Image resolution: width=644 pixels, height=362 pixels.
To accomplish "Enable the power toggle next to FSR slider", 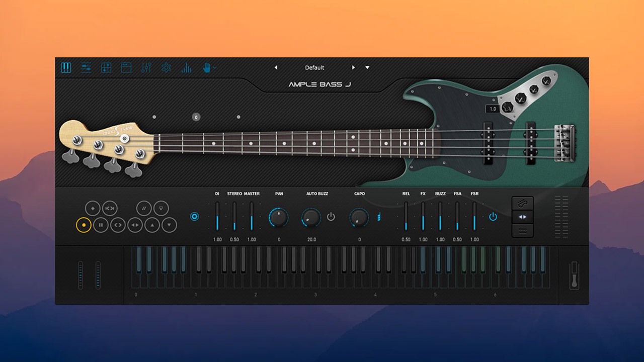I will coord(493,216).
